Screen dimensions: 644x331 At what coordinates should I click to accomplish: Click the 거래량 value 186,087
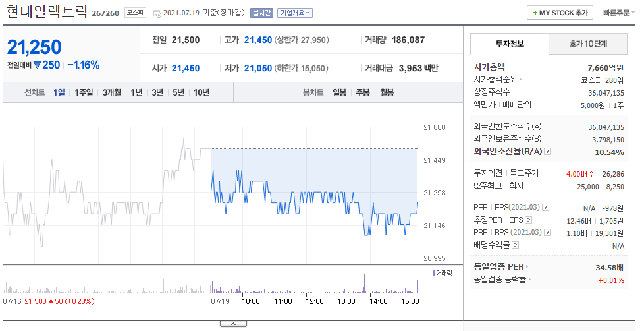coord(408,40)
